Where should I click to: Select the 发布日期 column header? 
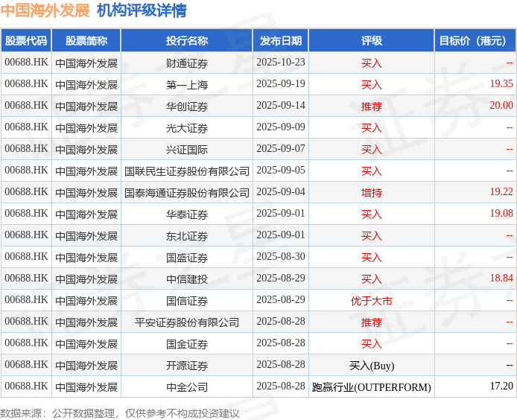pos(281,40)
